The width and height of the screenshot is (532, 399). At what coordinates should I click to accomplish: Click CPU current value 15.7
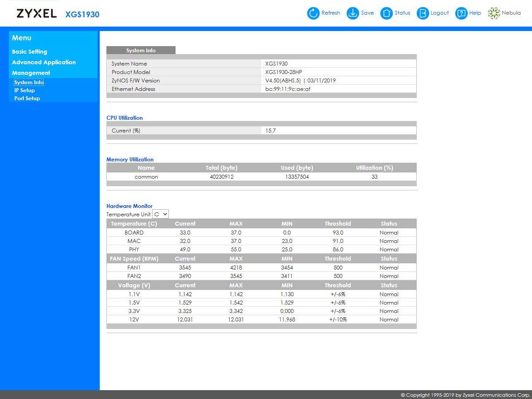(x=270, y=131)
